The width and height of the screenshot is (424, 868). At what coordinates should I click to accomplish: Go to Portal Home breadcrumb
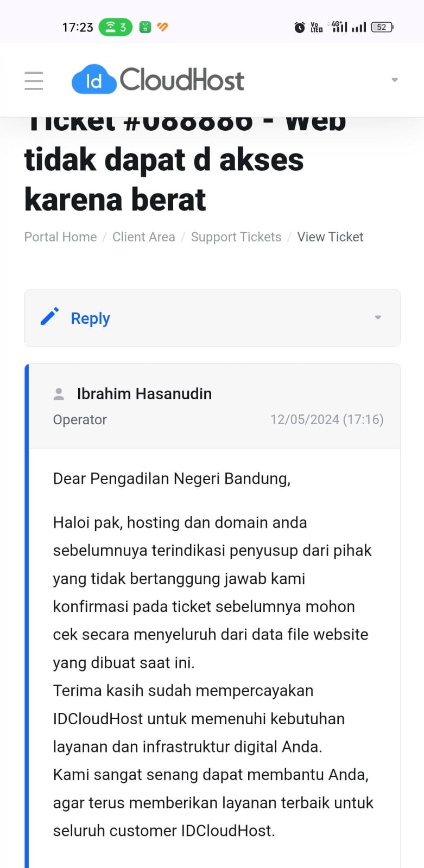pos(60,237)
